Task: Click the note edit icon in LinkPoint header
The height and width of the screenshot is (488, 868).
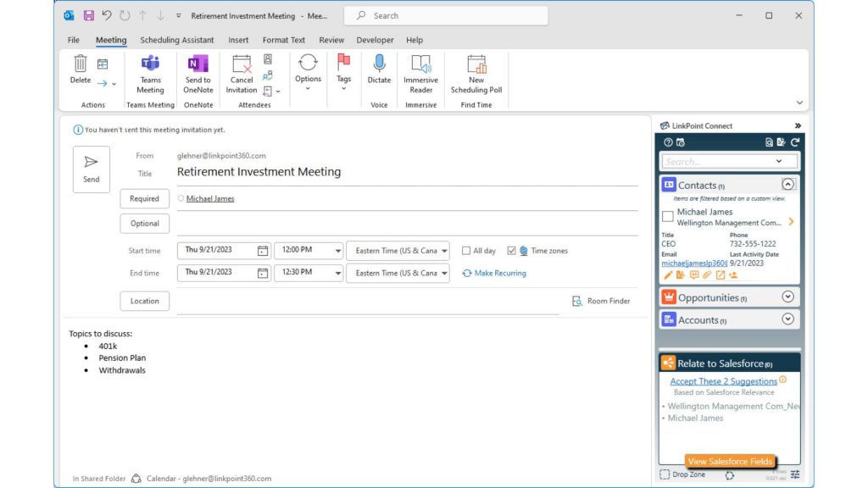Action: tap(781, 142)
